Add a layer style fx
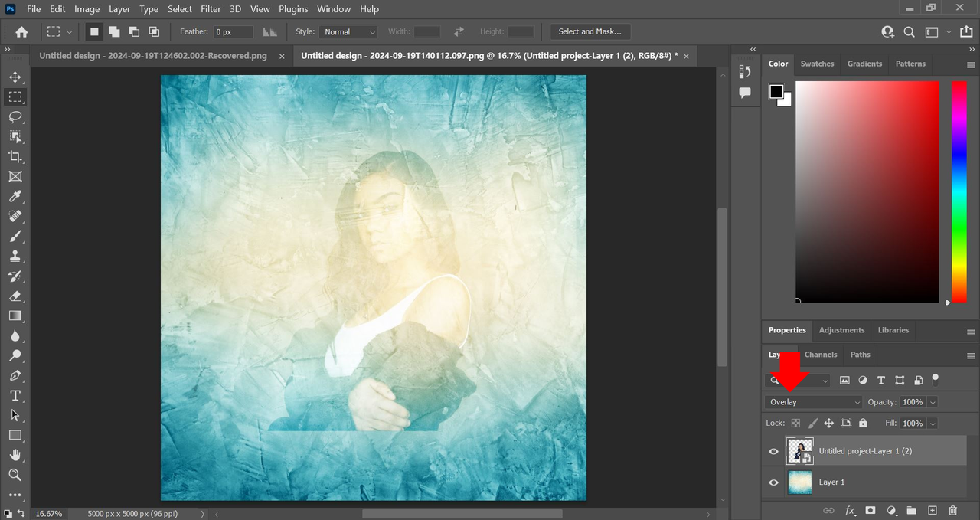Image resolution: width=980 pixels, height=520 pixels. point(850,510)
